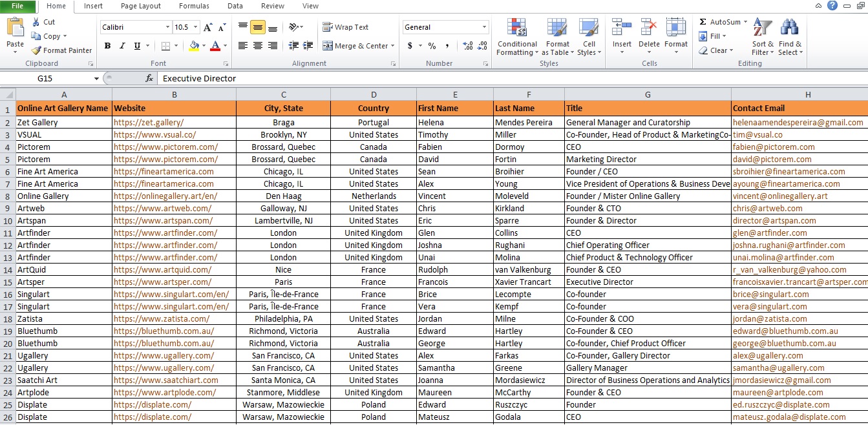Screen dimensions: 868x425
Task: Apply Percent Style
Action: pos(432,46)
